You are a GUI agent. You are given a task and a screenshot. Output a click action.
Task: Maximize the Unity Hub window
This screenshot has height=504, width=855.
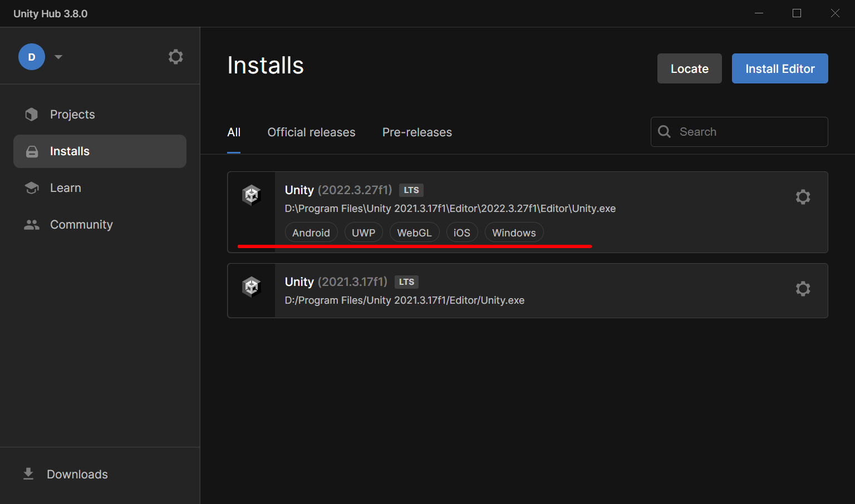[x=797, y=13]
